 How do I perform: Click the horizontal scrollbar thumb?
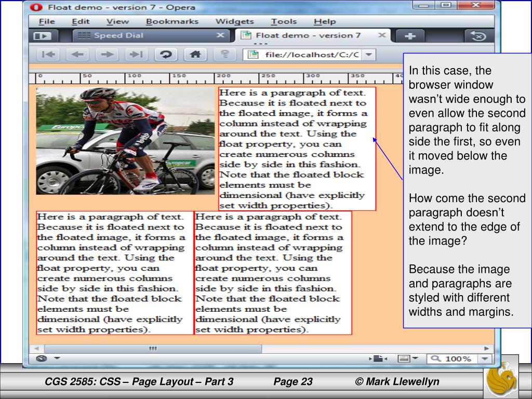(153, 349)
